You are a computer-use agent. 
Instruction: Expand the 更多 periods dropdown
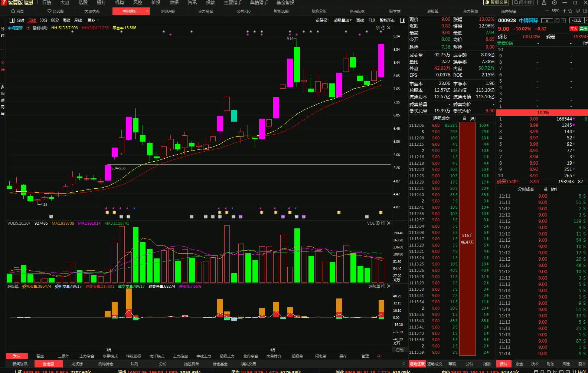pyautogui.click(x=93, y=20)
